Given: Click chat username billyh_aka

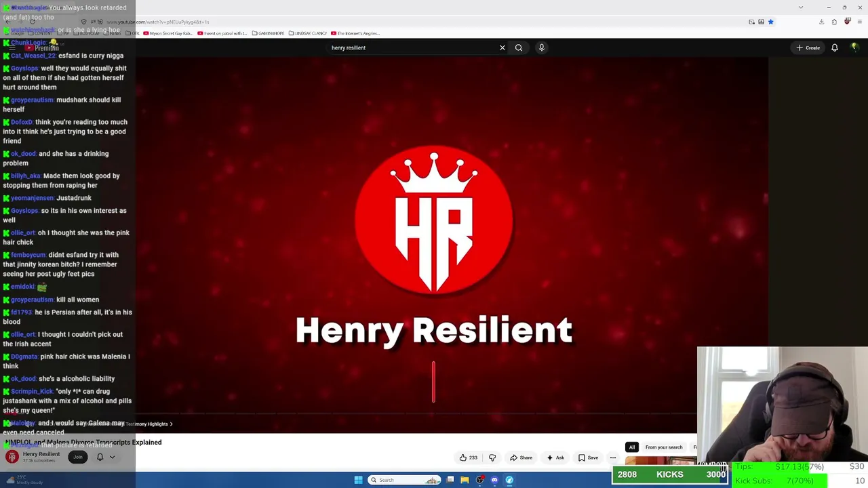Looking at the screenshot, I should coord(26,176).
